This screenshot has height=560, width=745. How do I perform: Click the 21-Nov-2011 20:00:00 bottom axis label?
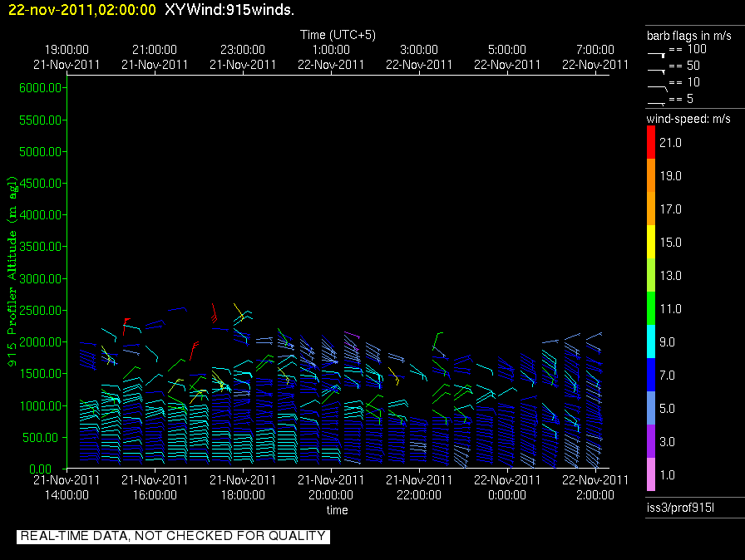tap(331, 488)
